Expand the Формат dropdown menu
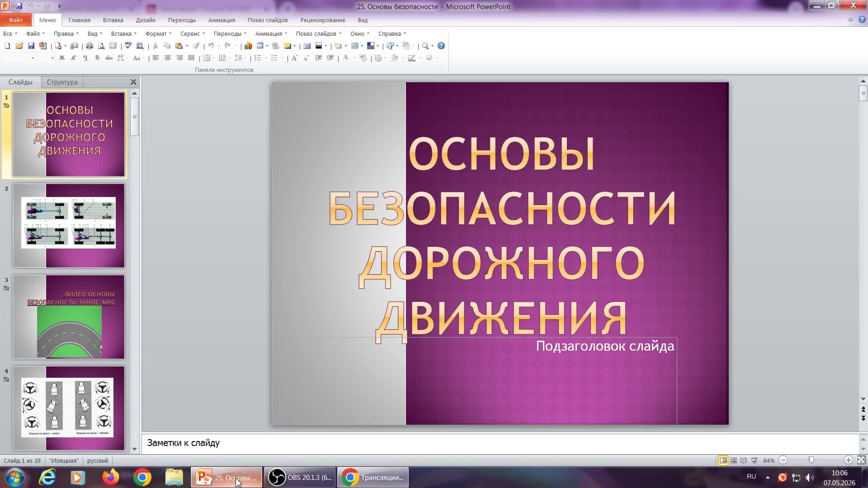The image size is (868, 488). [x=158, y=33]
